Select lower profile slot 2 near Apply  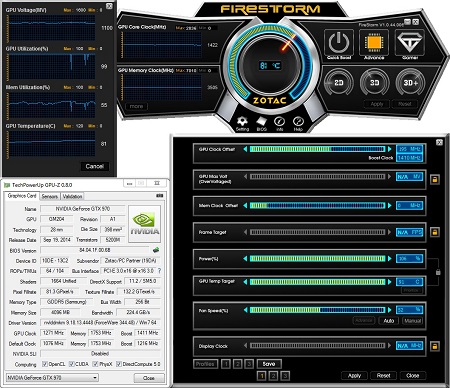(x=273, y=376)
